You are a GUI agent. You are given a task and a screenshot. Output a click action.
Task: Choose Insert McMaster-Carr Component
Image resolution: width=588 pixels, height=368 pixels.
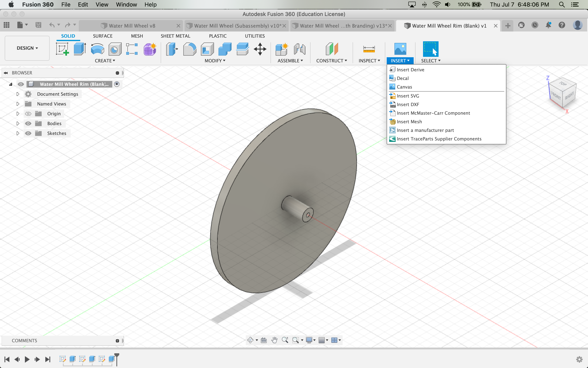[x=446, y=113]
